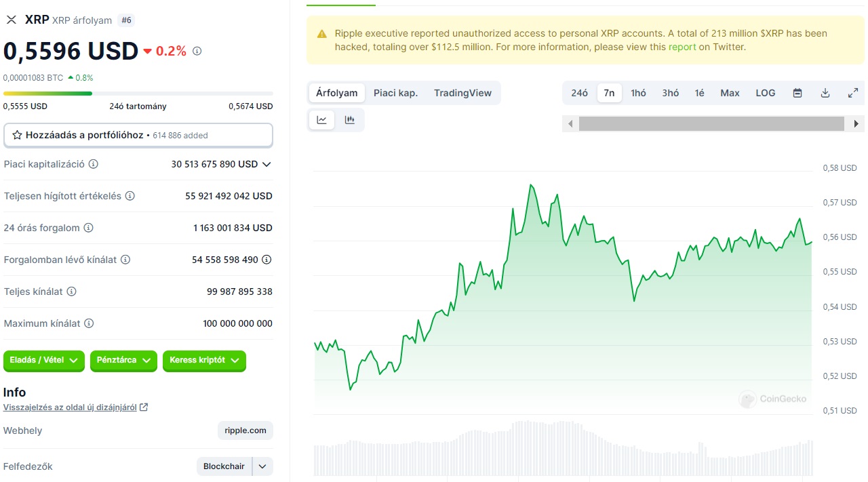Screen dimensions: 868x482
Task: Open Visszajelzés az oldal új dizájnjáról link
Action: tap(70, 407)
